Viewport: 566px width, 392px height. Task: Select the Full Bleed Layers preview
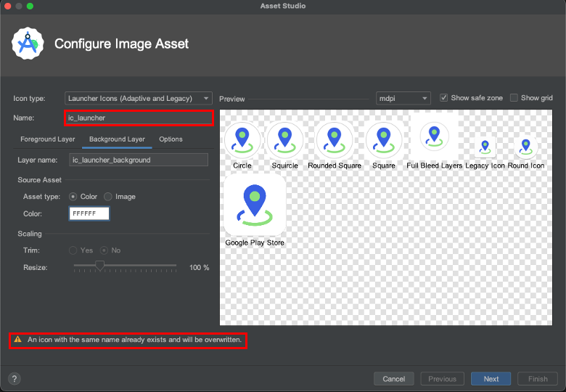434,136
